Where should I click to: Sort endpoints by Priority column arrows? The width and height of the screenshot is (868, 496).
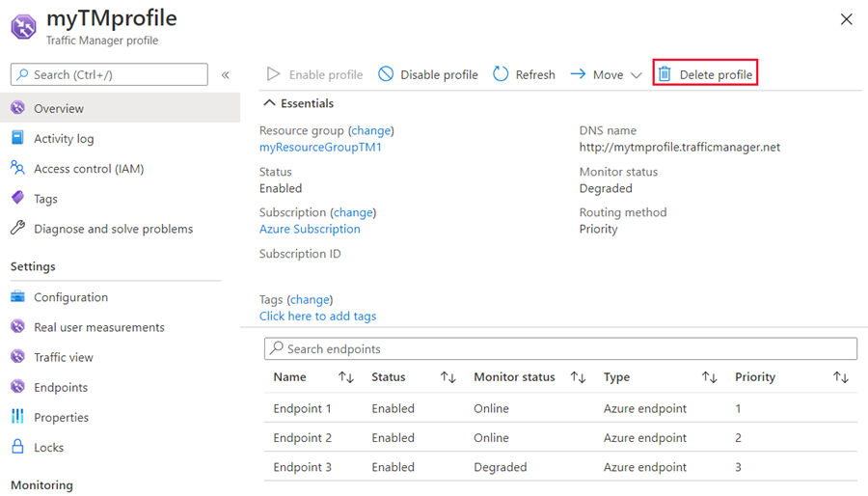point(841,377)
